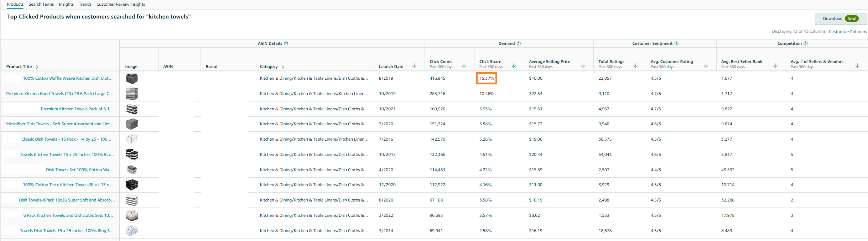
Task: Open the ASIN Details help icon
Action: (x=286, y=43)
